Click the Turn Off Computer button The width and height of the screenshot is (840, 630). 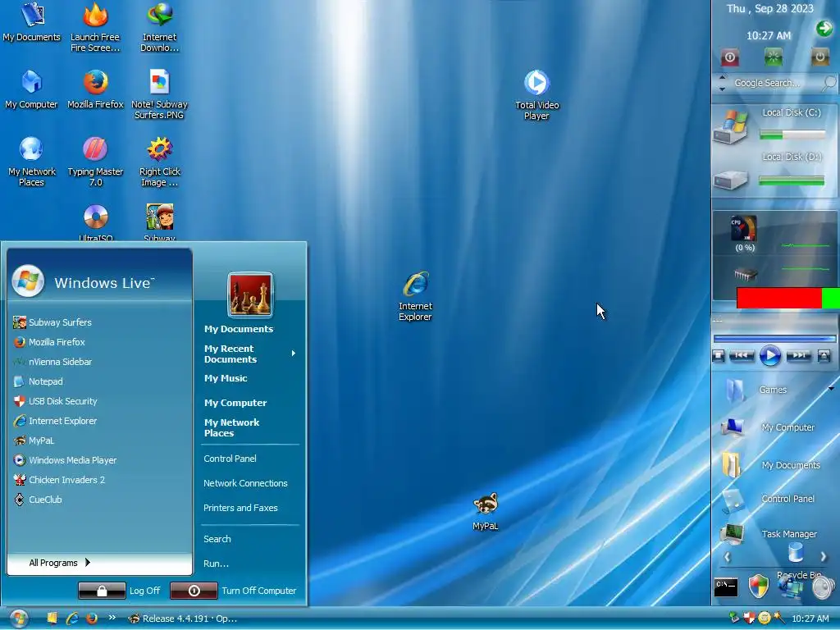pyautogui.click(x=233, y=591)
